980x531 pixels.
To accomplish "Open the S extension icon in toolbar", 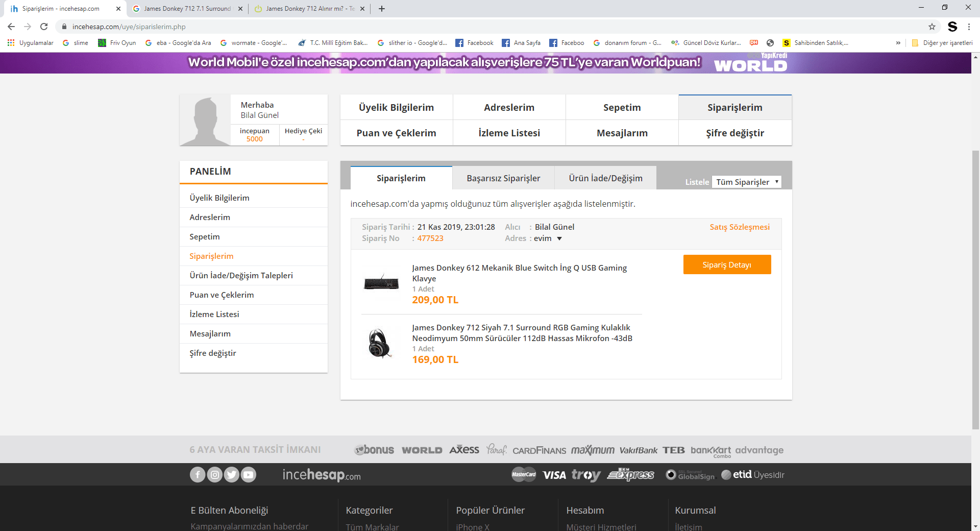I will click(x=952, y=27).
